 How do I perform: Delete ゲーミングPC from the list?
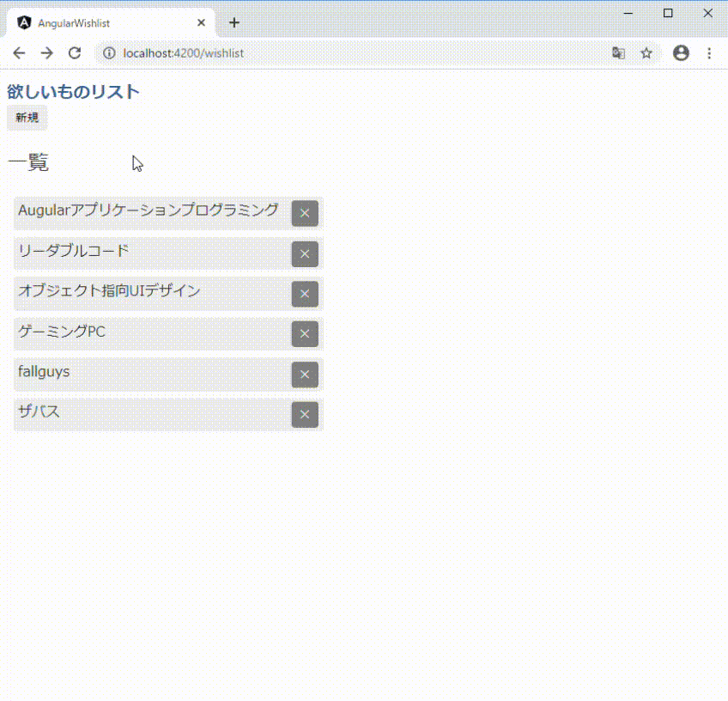[x=305, y=334]
